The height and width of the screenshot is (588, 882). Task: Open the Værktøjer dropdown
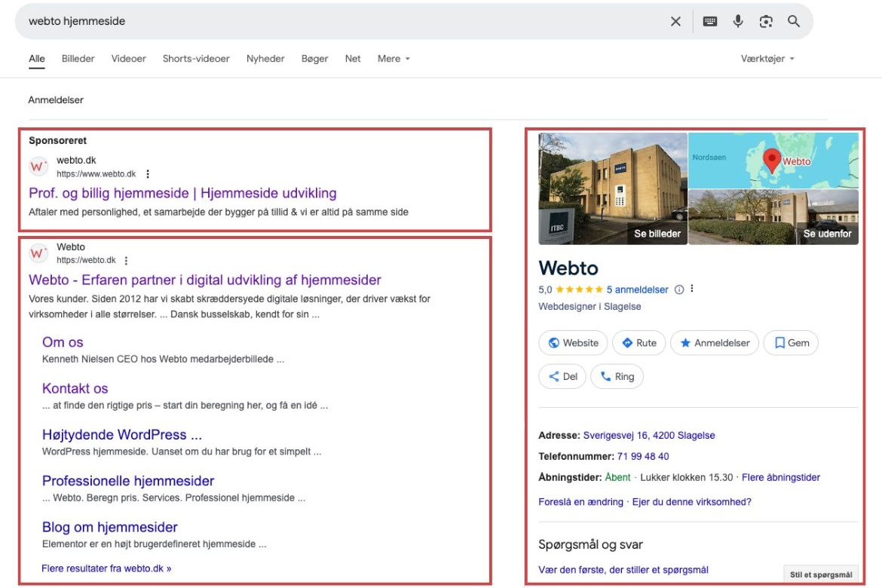point(767,59)
